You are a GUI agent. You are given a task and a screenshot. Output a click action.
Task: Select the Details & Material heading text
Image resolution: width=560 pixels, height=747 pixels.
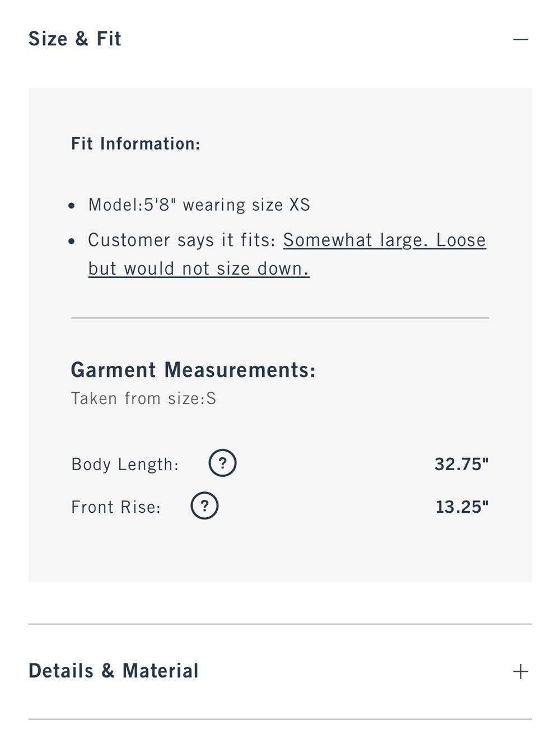pyautogui.click(x=114, y=671)
